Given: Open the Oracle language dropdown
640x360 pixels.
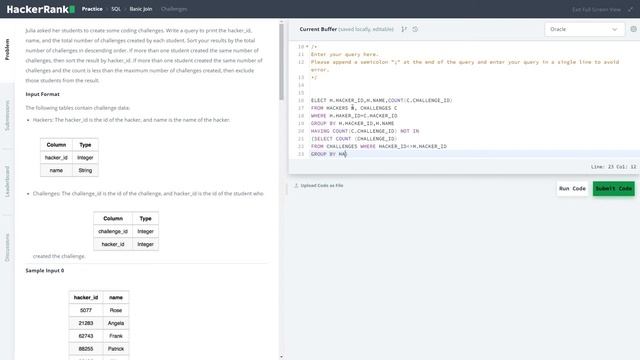Looking at the screenshot, I should (x=584, y=29).
